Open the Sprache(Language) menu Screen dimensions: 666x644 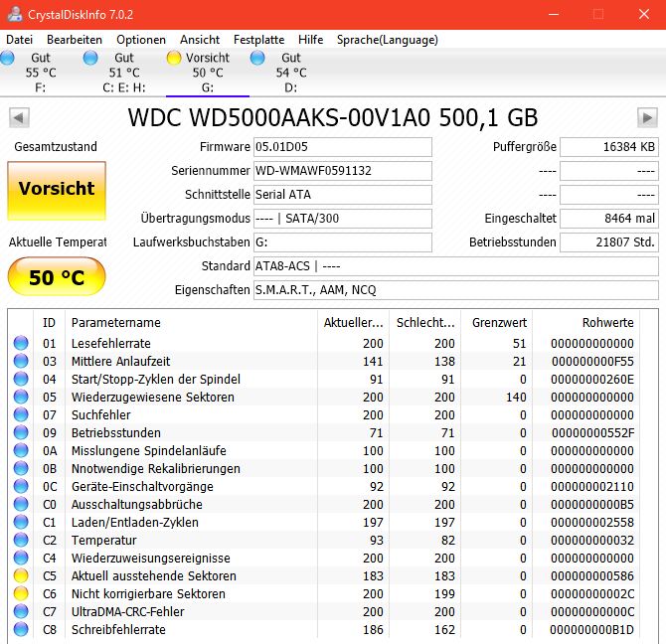pos(388,40)
